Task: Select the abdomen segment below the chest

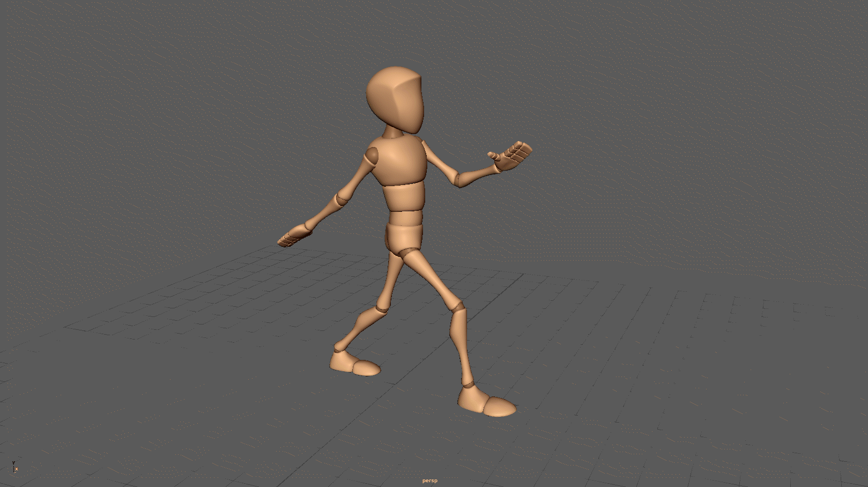Action: click(405, 197)
